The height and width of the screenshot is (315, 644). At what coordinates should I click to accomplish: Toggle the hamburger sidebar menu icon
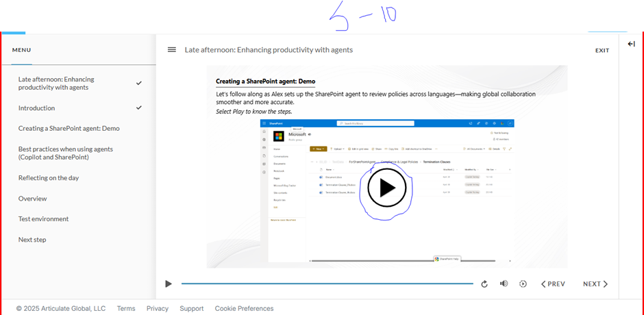coord(172,50)
